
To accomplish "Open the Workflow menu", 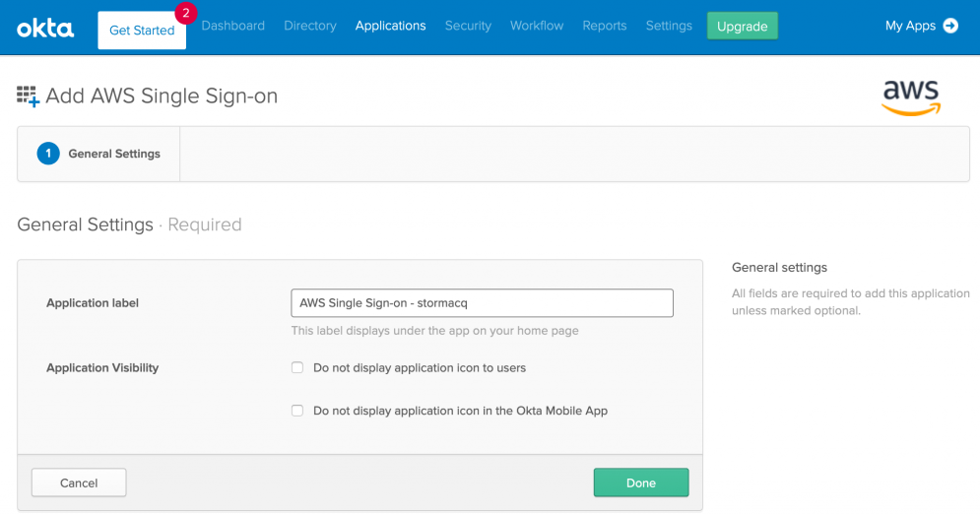I will pyautogui.click(x=537, y=26).
